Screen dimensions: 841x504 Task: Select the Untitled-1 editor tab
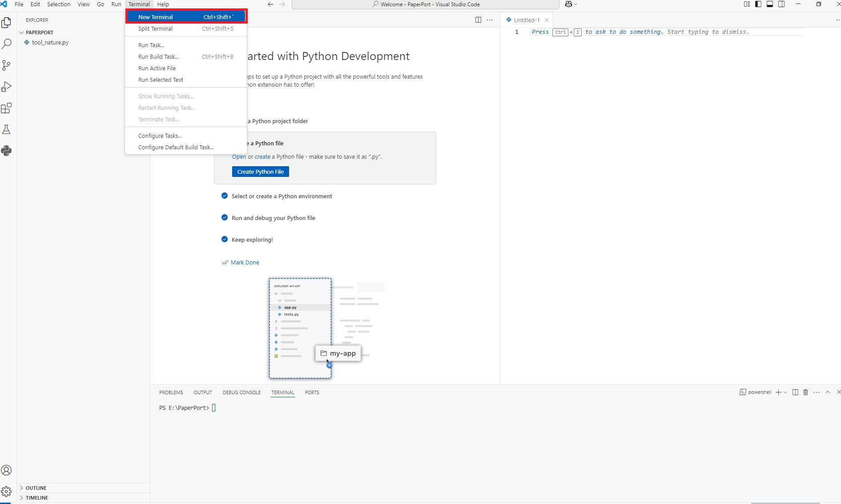[x=527, y=20]
